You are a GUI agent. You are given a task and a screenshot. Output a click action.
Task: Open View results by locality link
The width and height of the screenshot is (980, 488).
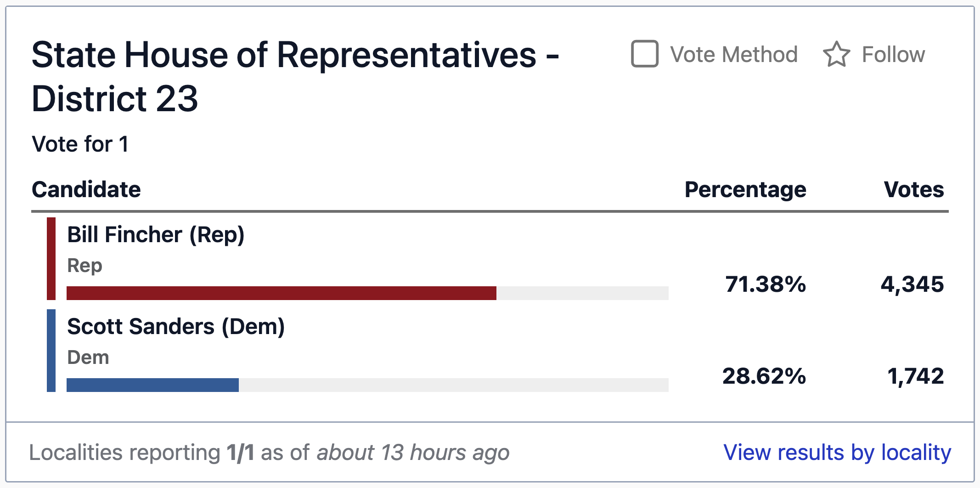837,452
